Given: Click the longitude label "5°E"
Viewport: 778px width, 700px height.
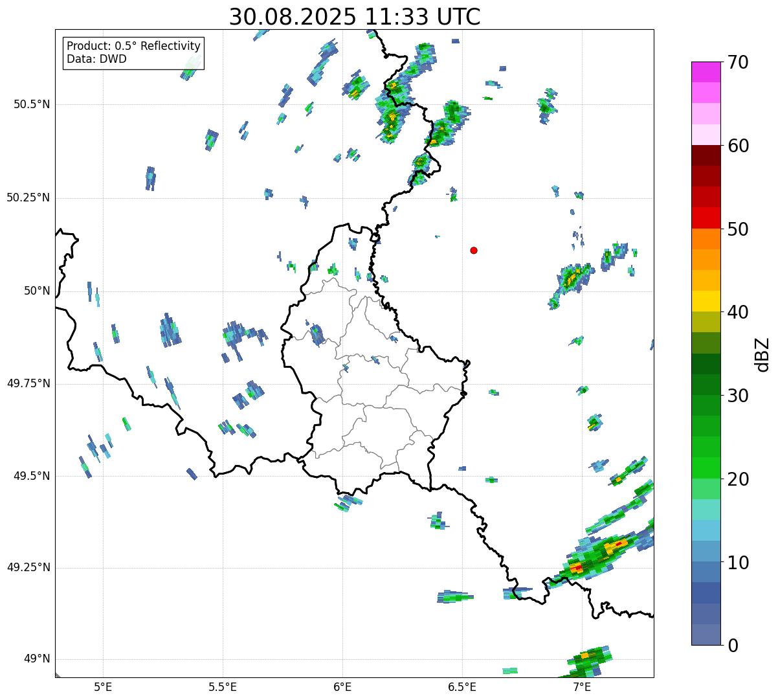Looking at the screenshot, I should point(103,686).
